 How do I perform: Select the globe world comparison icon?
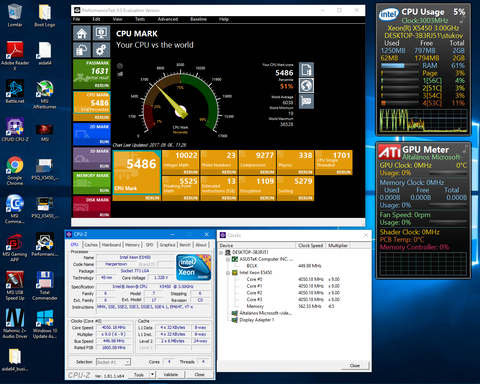(306, 85)
